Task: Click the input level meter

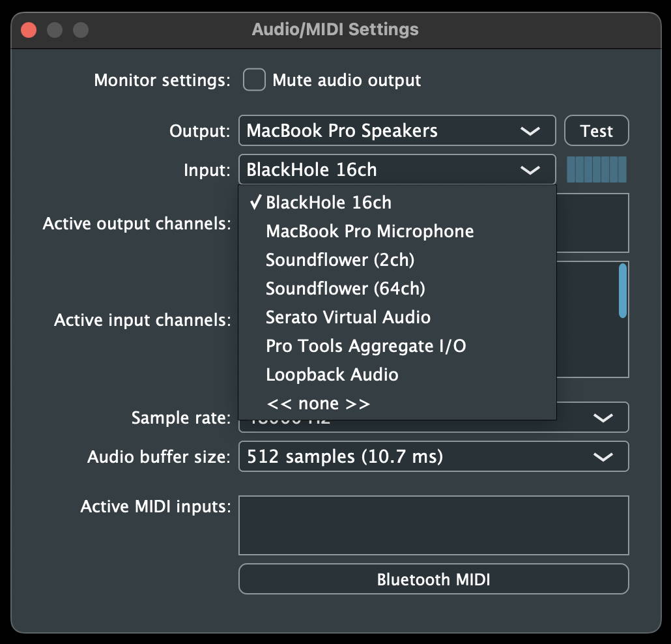Action: coord(597,169)
